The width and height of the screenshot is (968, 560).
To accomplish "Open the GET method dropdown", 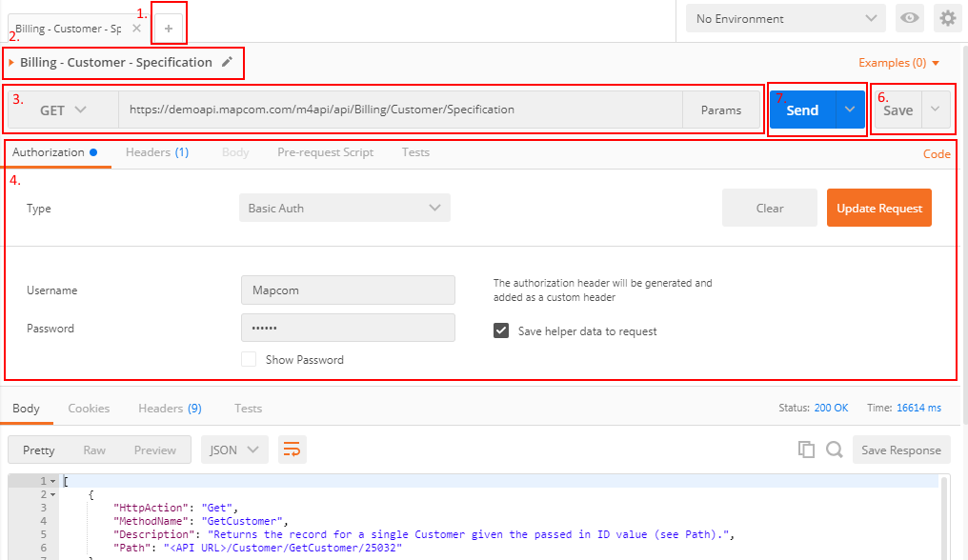I will pyautogui.click(x=63, y=110).
